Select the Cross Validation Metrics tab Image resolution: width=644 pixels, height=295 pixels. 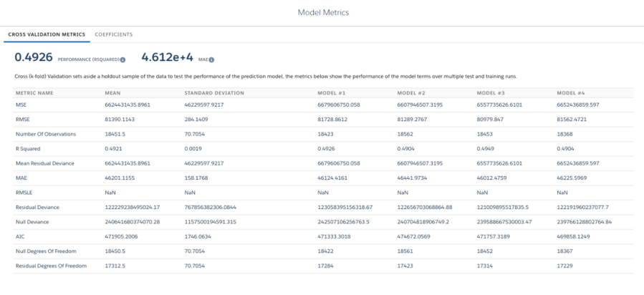click(x=47, y=34)
